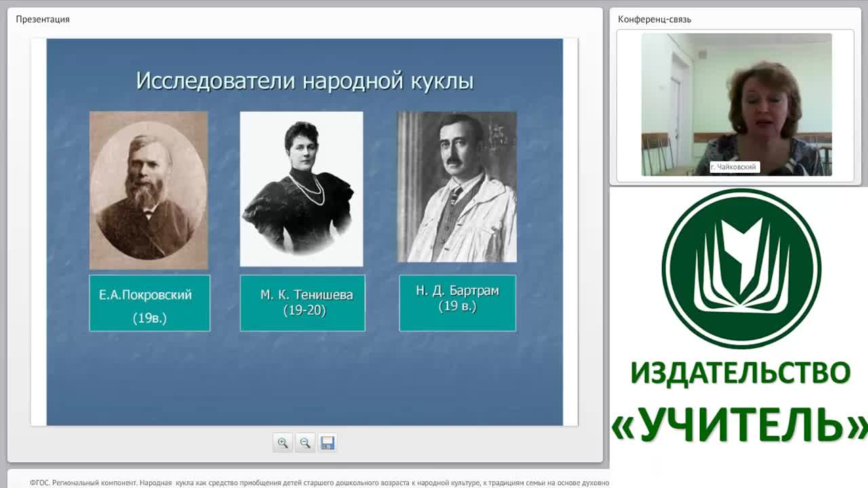Click the М. К. Тенишева portrait
Image resolution: width=868 pixels, height=488 pixels.
click(x=302, y=189)
